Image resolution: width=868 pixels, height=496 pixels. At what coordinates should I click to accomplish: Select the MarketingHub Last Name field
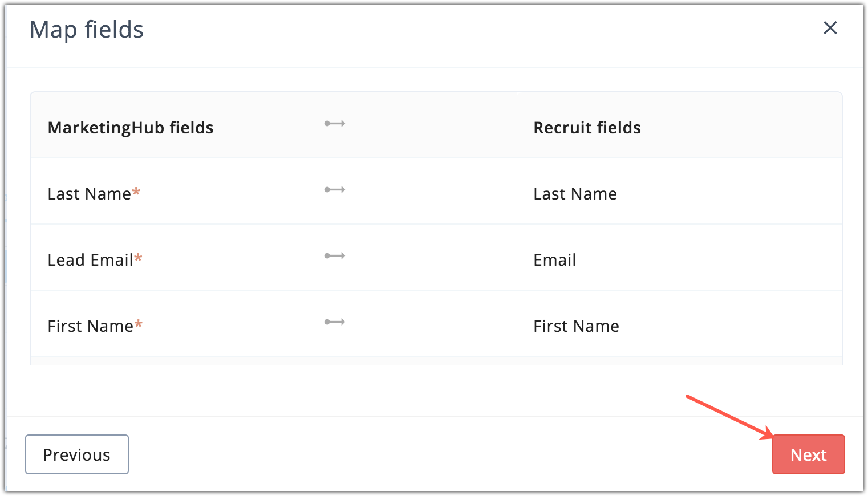(90, 194)
